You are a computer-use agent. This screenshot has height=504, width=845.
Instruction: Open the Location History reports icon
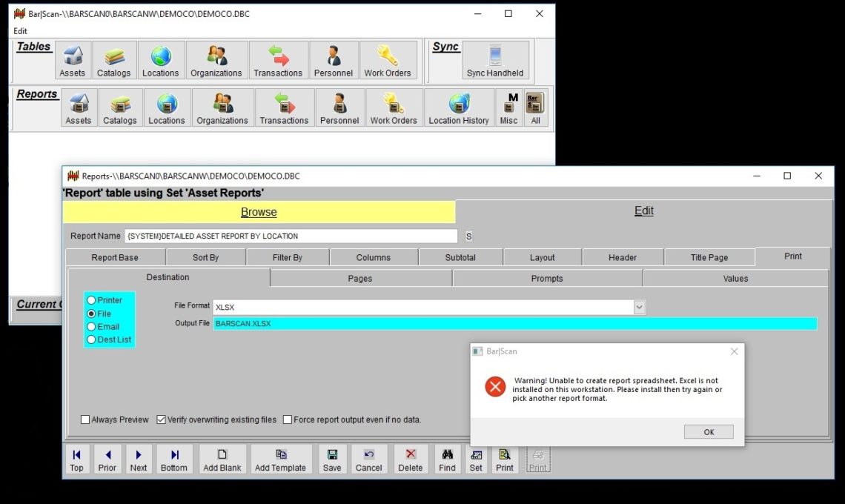[459, 107]
